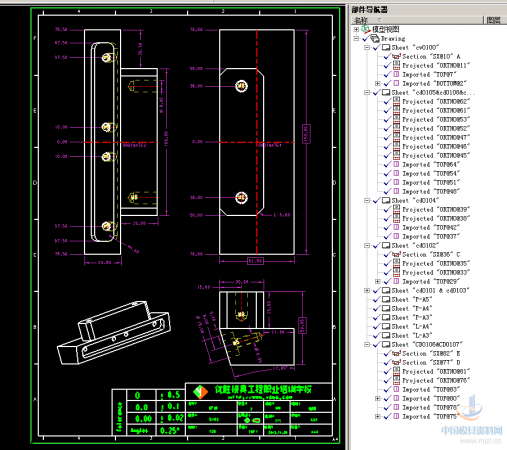The height and width of the screenshot is (450, 507).
Task: Collapse Sheet "CD0106&CD0107" branch
Action: 367,344
